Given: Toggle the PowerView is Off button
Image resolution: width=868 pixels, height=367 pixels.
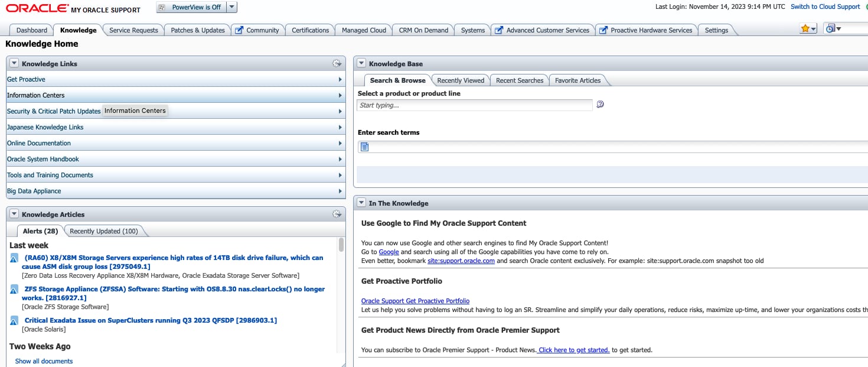Looking at the screenshot, I should click(191, 7).
